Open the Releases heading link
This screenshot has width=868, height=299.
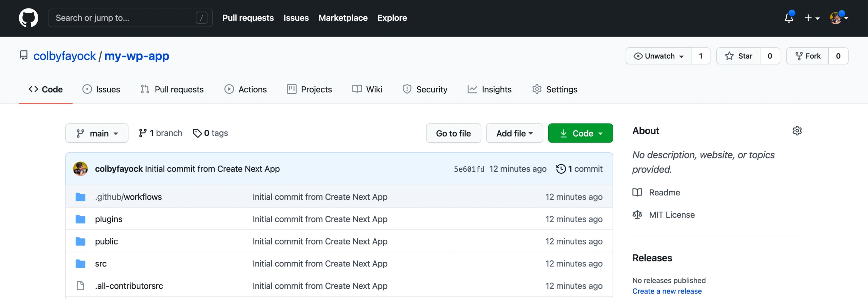point(652,258)
